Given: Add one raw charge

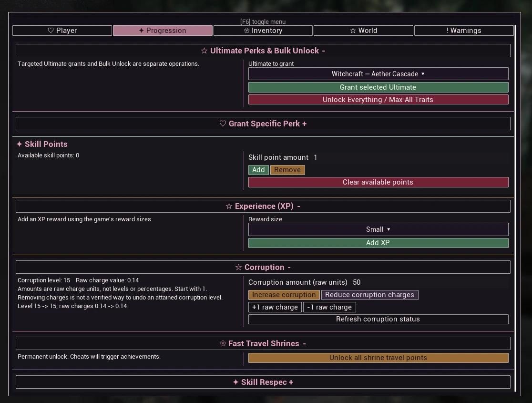Looking at the screenshot, I should [275, 307].
